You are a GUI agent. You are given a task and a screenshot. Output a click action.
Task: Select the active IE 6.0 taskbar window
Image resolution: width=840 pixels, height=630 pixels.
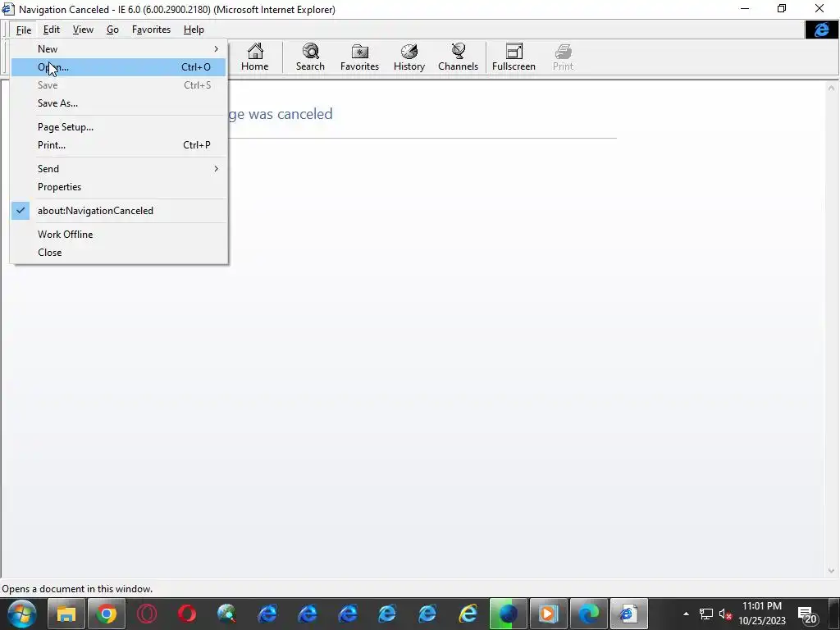coord(629,614)
